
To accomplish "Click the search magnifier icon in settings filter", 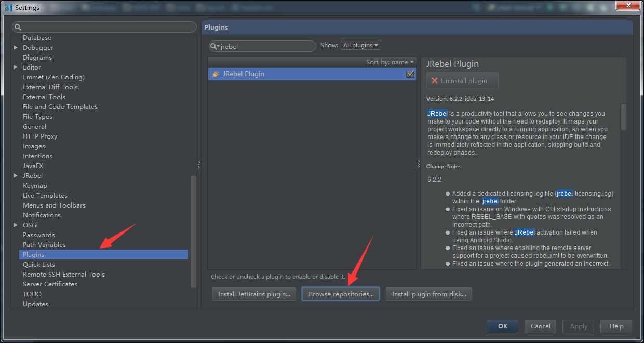I will click(17, 27).
